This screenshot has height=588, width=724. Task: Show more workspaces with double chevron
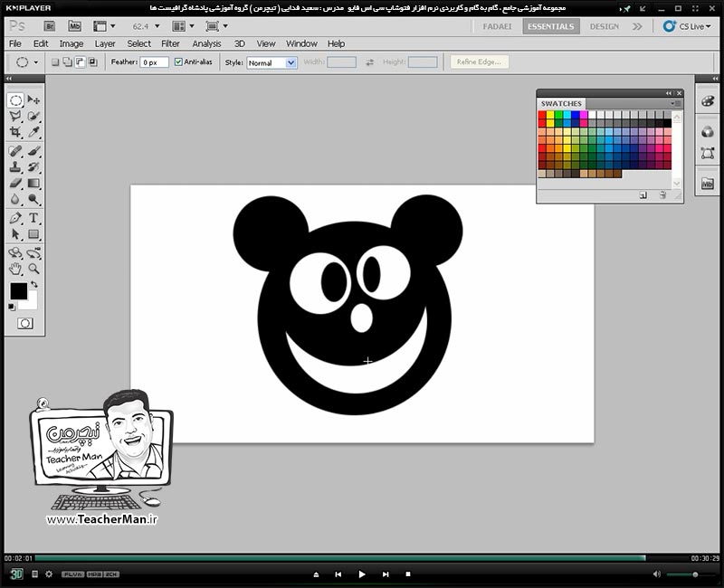tap(637, 26)
